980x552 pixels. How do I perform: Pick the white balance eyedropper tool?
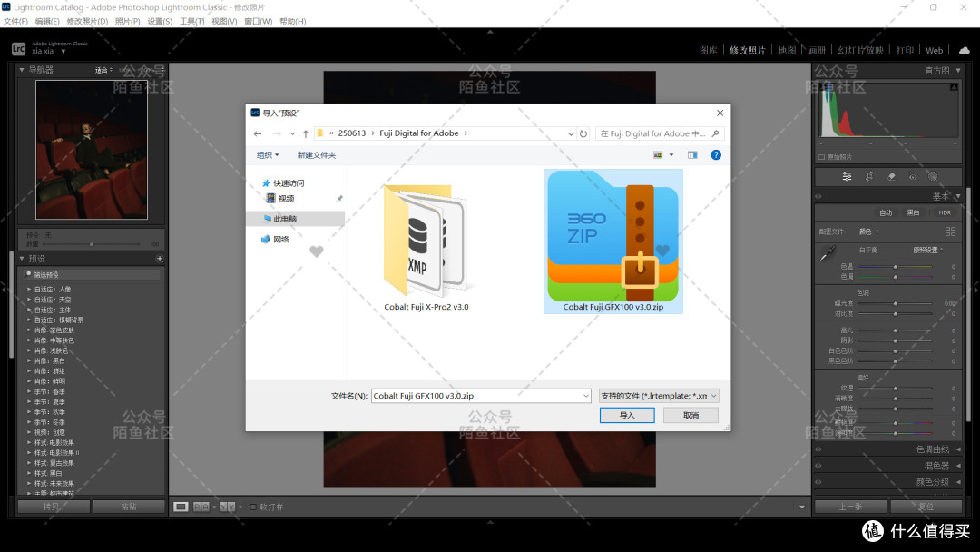point(828,253)
